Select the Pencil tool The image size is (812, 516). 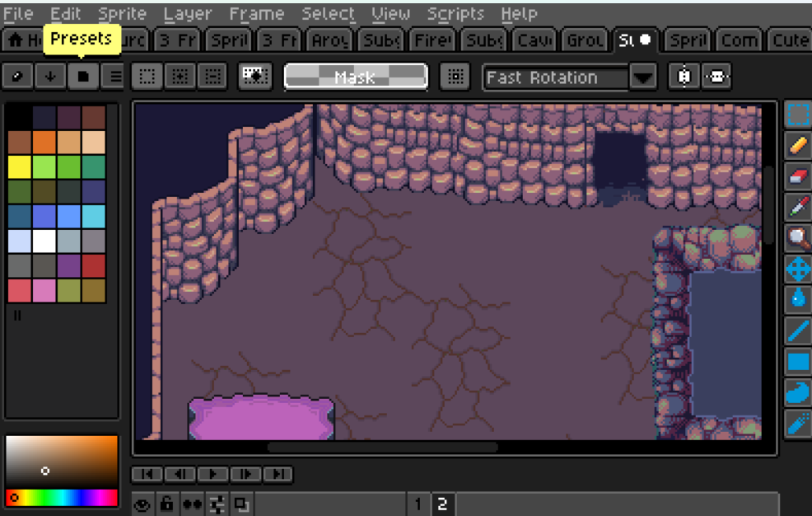(x=798, y=146)
